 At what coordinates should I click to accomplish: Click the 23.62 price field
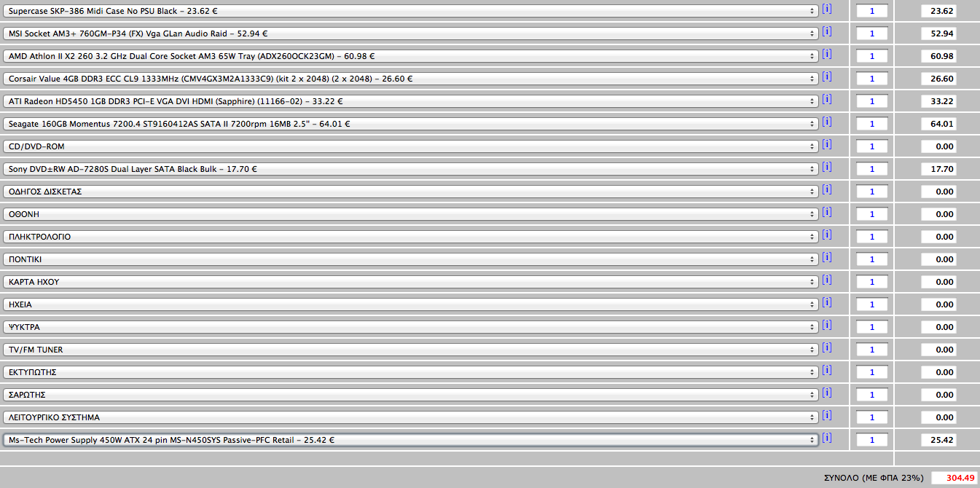pyautogui.click(x=938, y=11)
